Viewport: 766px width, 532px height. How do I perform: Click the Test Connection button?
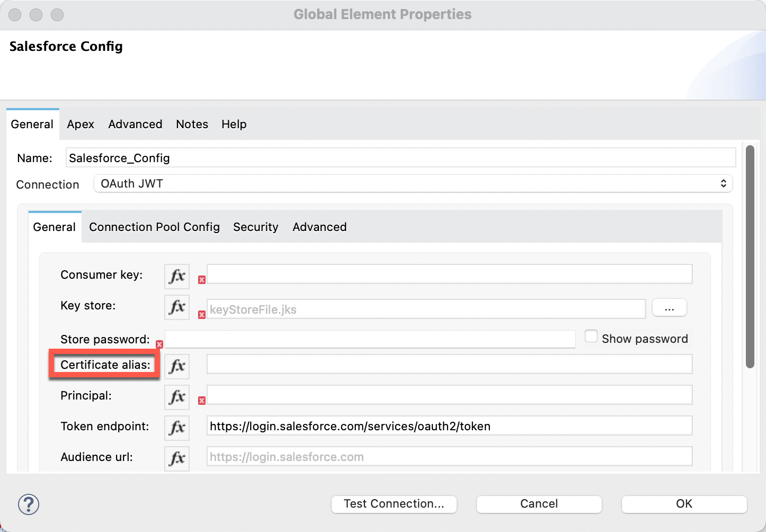pos(394,504)
